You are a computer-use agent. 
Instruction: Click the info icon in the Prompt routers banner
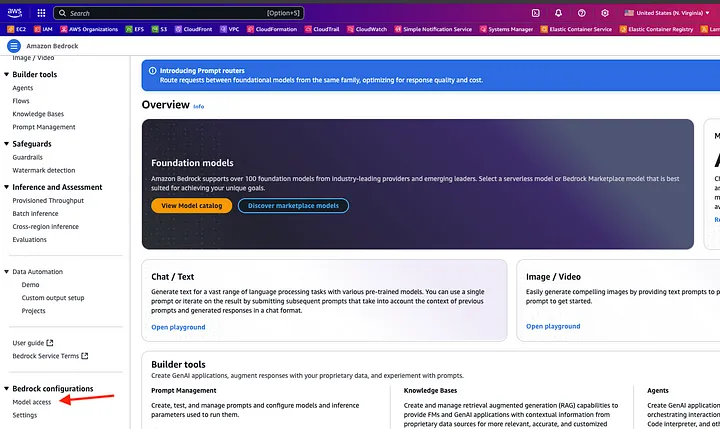[152, 71]
